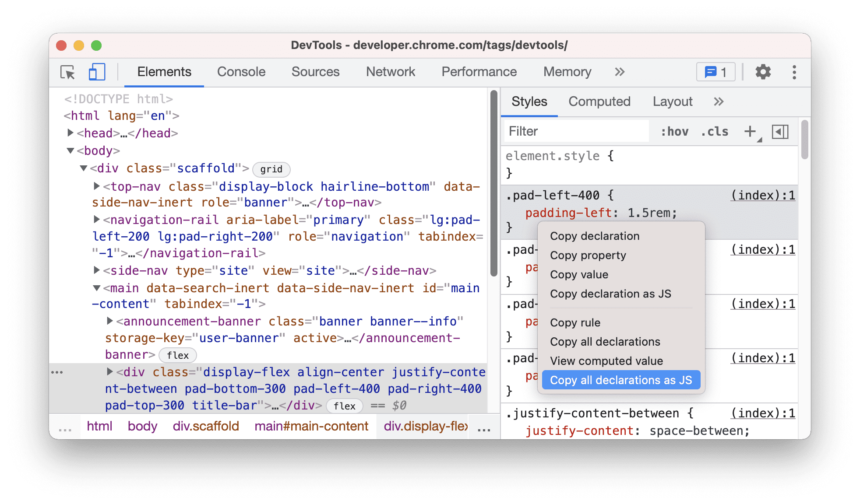Click the inspect element cursor icon

pyautogui.click(x=67, y=71)
